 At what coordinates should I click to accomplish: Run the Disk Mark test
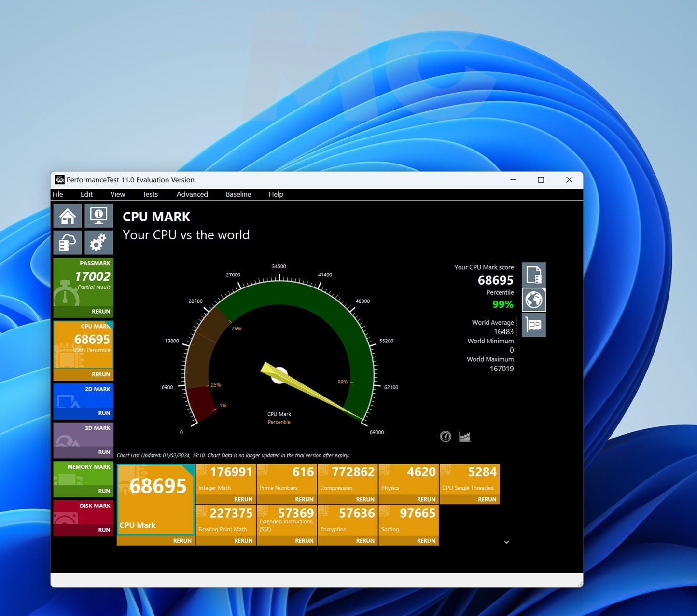point(104,530)
